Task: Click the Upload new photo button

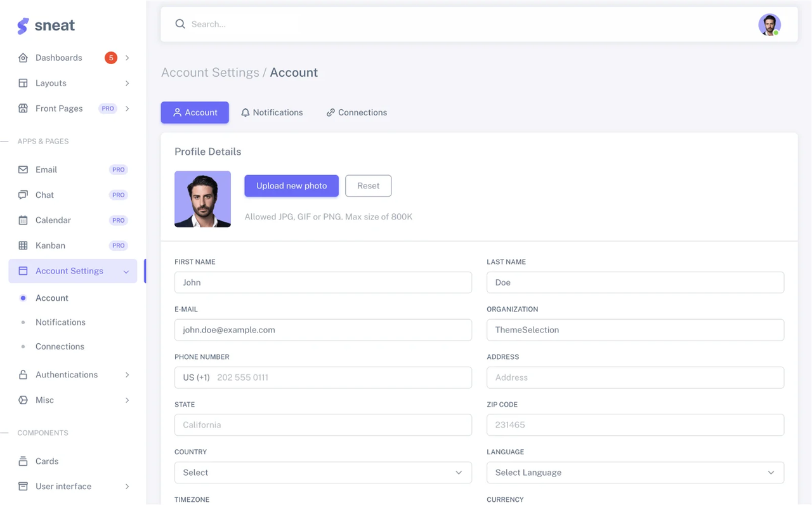Action: [291, 186]
